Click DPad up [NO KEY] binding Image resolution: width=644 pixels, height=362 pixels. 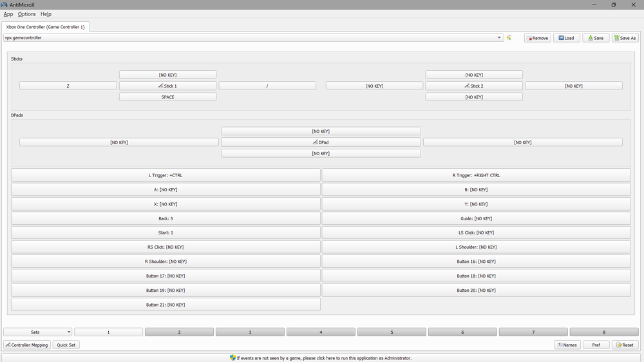321,131
